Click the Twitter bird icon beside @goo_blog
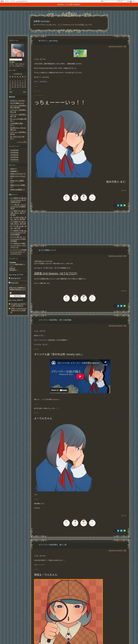Viewport: 138px width, 644px height. (10, 283)
